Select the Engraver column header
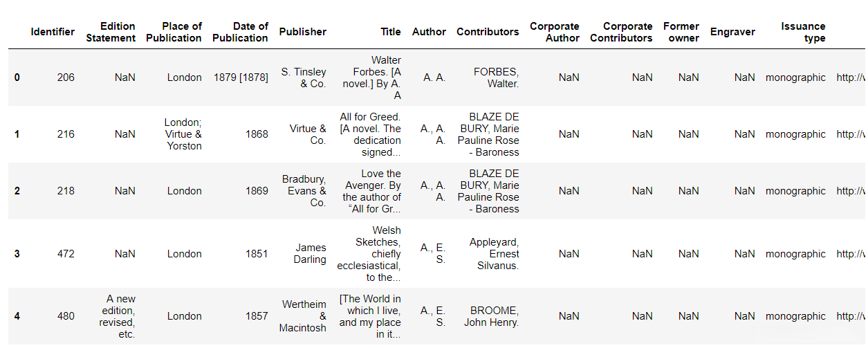The height and width of the screenshot is (348, 868). (x=732, y=32)
